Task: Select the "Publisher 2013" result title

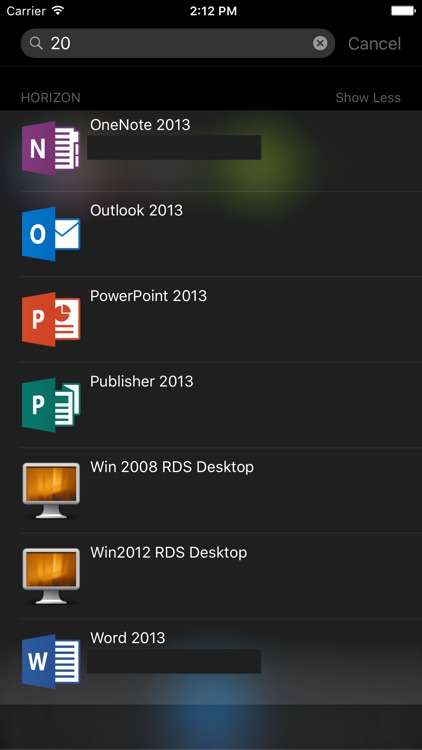Action: click(142, 382)
